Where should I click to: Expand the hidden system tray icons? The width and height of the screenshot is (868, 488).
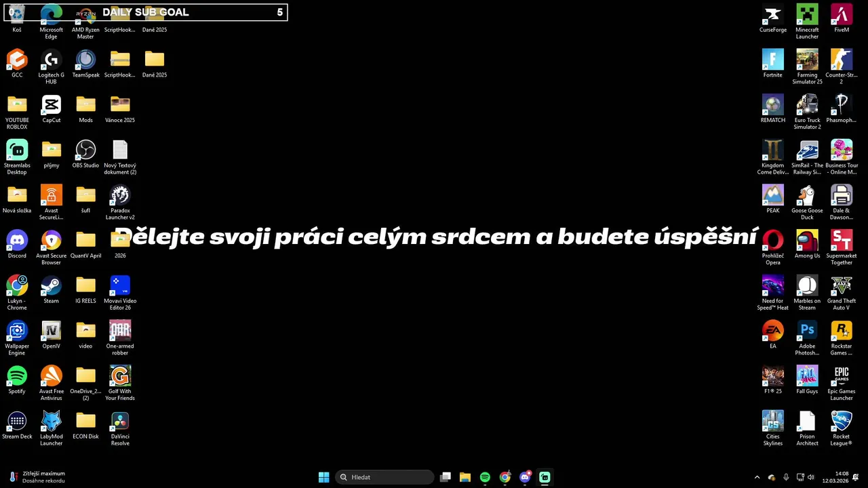[757, 477]
